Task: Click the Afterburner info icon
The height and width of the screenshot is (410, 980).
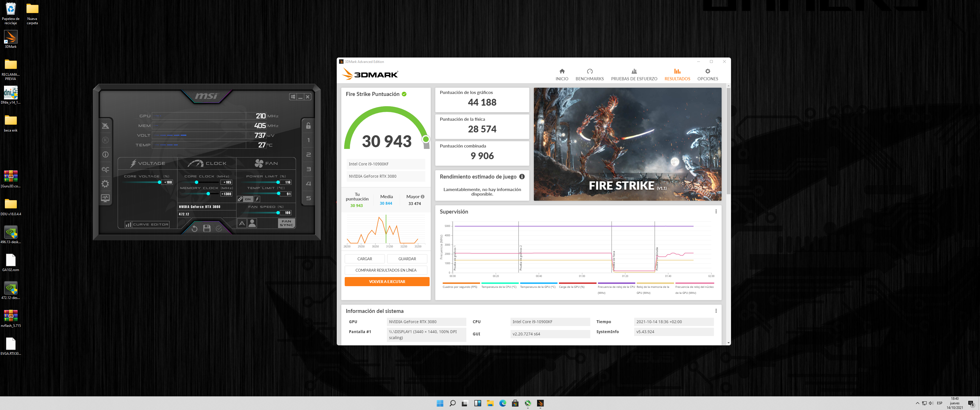Action: [105, 154]
